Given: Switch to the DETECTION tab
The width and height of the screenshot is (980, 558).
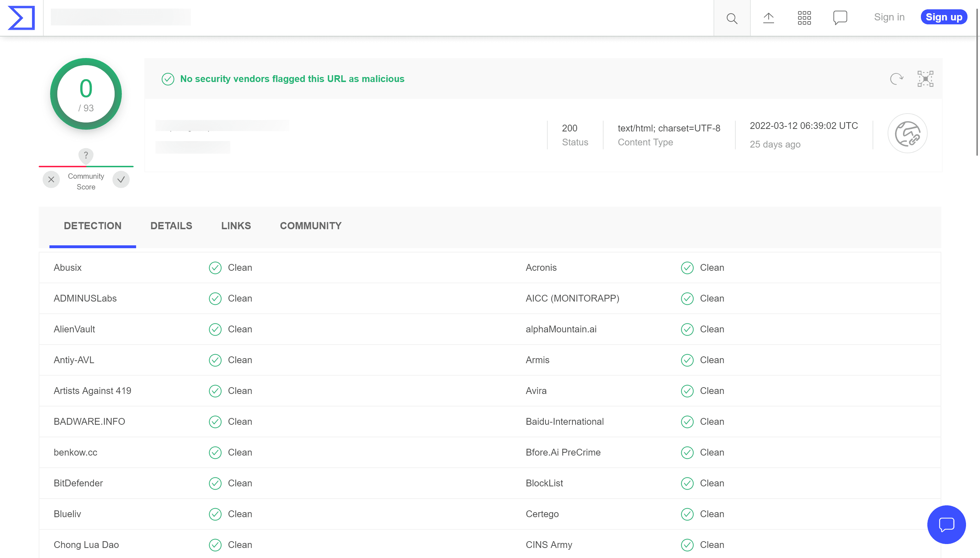Looking at the screenshot, I should (x=93, y=226).
